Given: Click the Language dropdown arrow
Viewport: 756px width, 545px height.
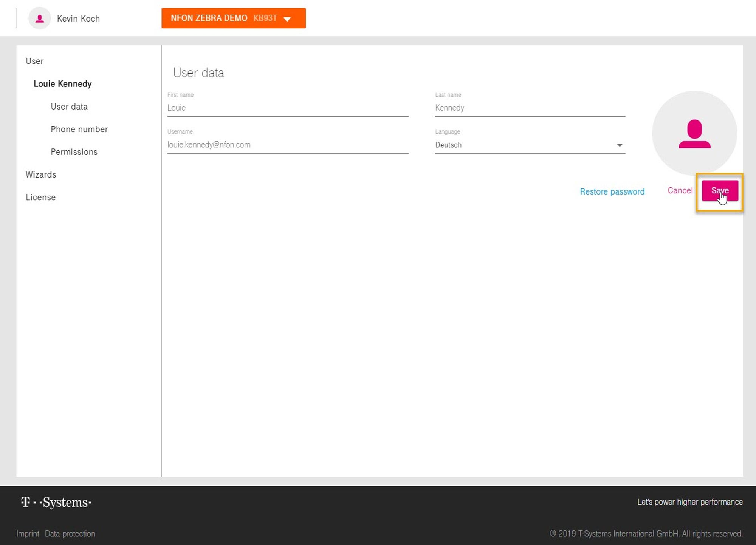Looking at the screenshot, I should [619, 145].
